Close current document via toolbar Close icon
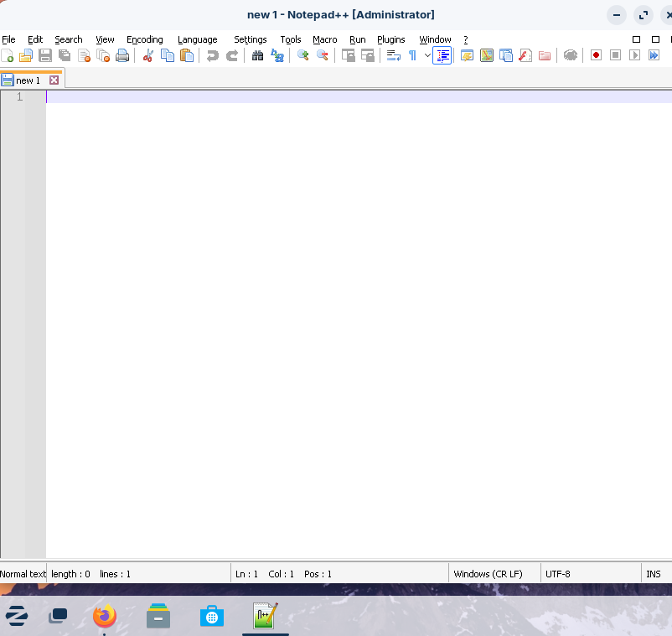Screen dimensions: 672x636 pos(85,55)
